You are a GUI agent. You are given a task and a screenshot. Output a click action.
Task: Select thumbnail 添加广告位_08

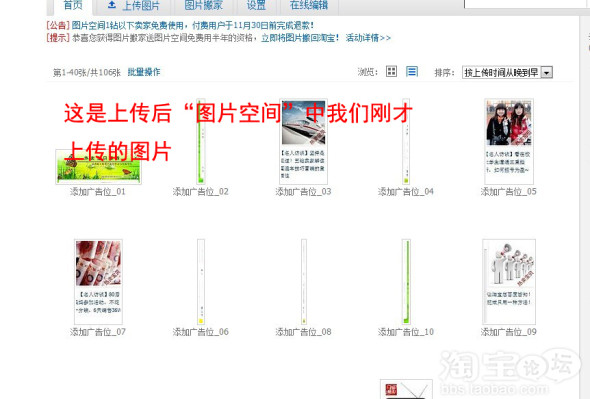304,282
